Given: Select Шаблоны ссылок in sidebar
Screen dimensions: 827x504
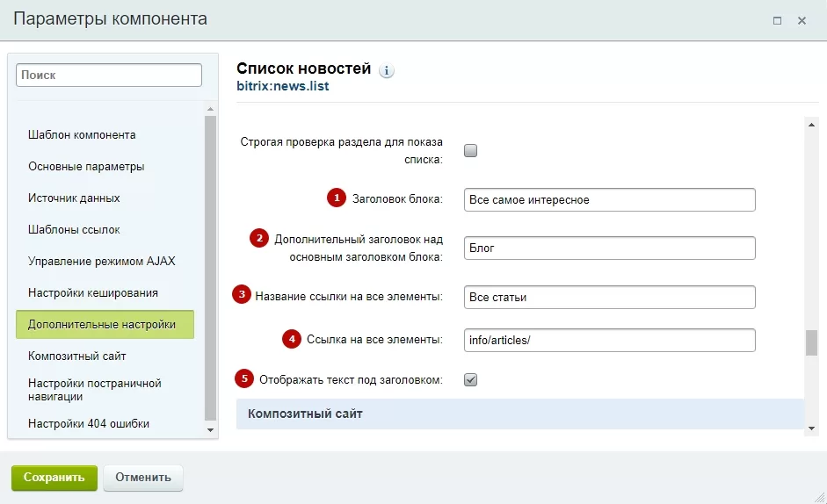Looking at the screenshot, I should click(74, 230).
